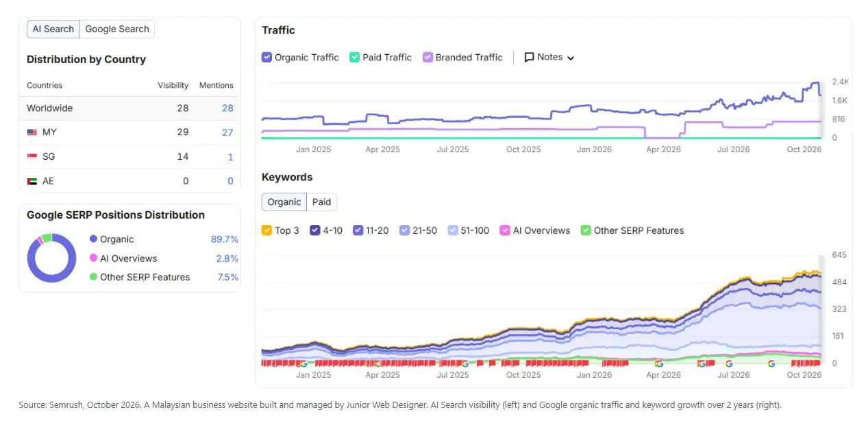This screenshot has height=423, width=868.
Task: Select the Paid keywords tab
Action: [x=322, y=202]
